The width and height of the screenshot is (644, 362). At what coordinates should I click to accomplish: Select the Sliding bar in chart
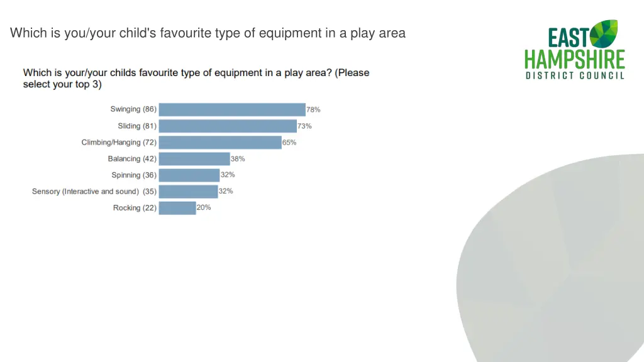click(x=228, y=126)
